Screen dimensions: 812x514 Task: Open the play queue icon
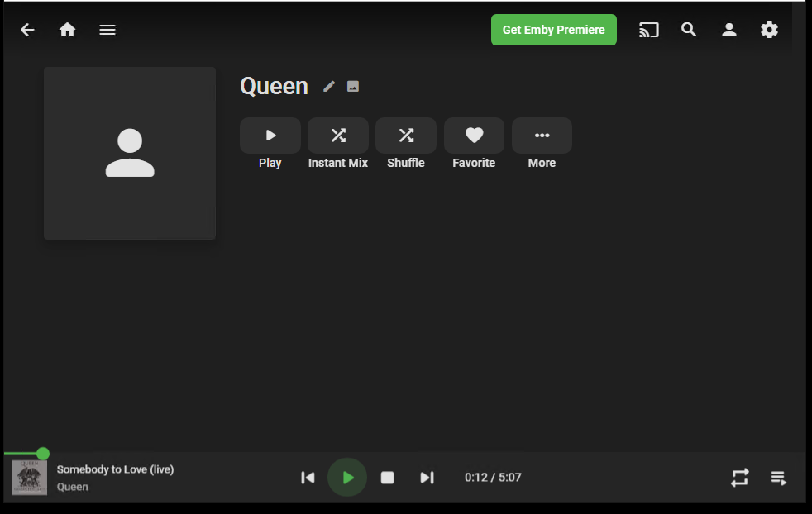pyautogui.click(x=778, y=478)
